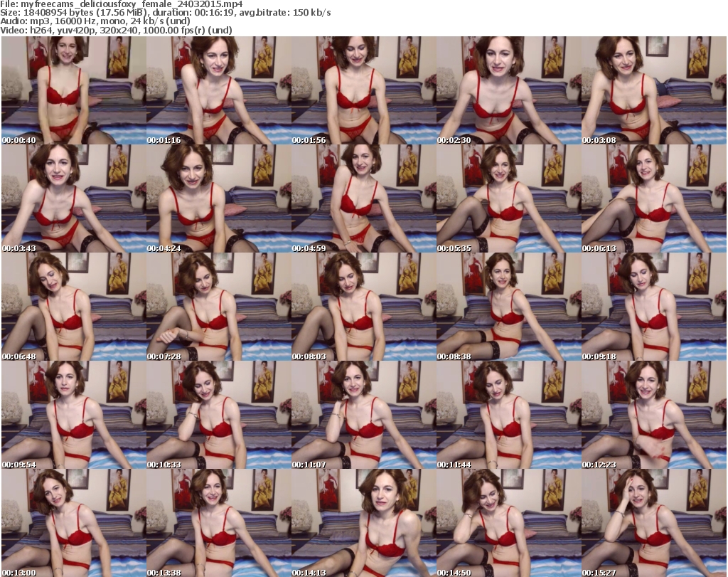Select the frame stamped 00:01:16

coord(219,90)
